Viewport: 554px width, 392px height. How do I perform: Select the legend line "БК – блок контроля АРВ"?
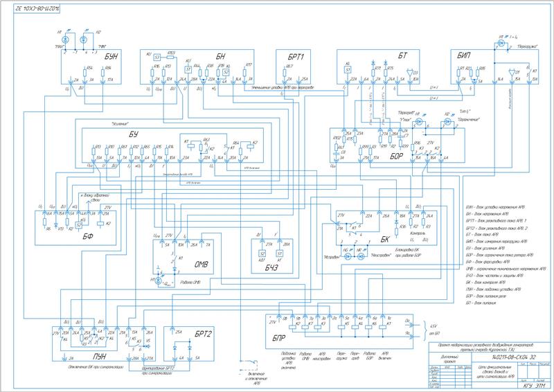click(x=486, y=283)
